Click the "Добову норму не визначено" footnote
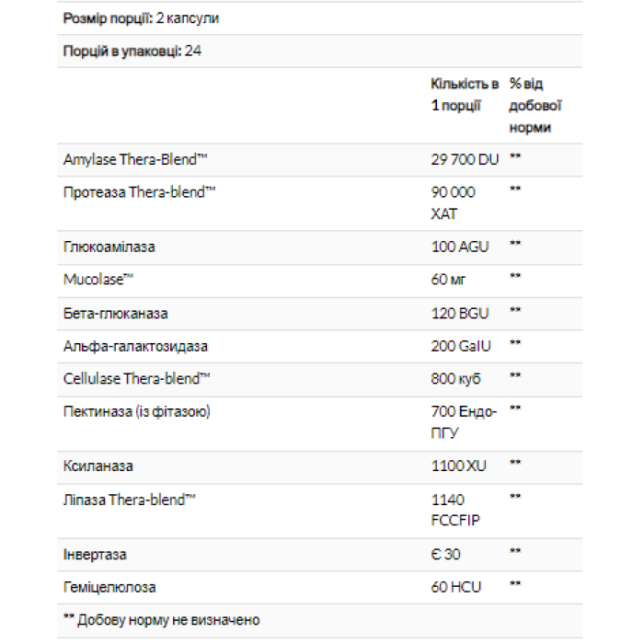Screen dimensions: 644x644 click(x=161, y=620)
